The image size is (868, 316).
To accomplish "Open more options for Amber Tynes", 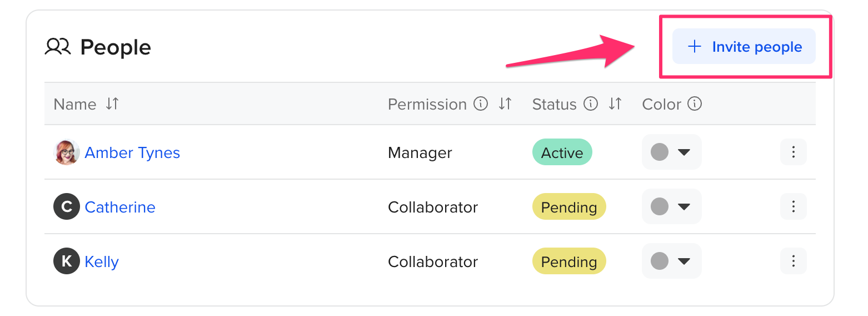I will click(793, 152).
